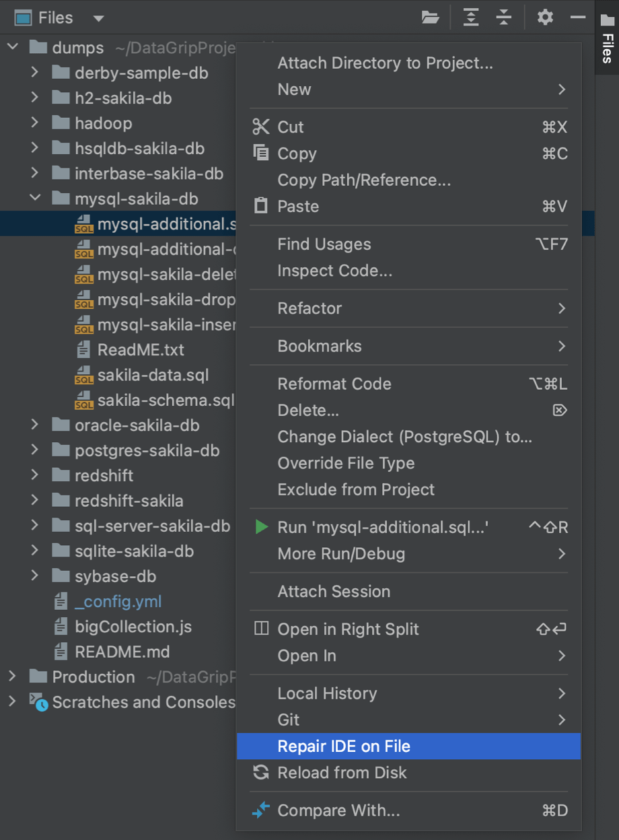
Task: Expand the Production project node
Action: click(11, 677)
